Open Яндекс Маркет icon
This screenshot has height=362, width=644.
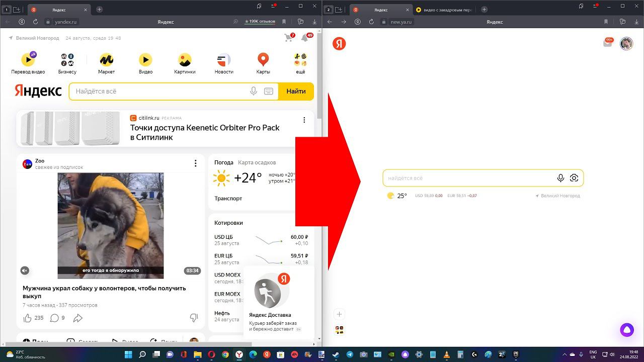[106, 60]
